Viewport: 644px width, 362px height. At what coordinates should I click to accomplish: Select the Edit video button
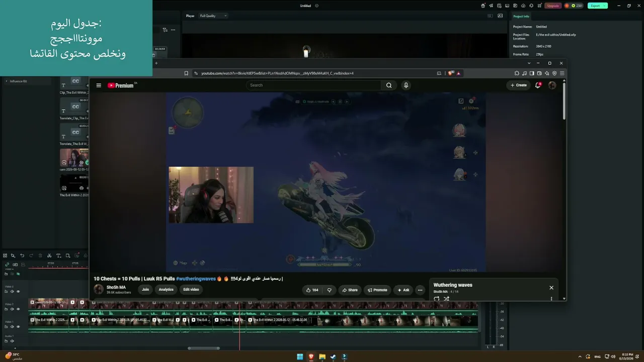(191, 290)
